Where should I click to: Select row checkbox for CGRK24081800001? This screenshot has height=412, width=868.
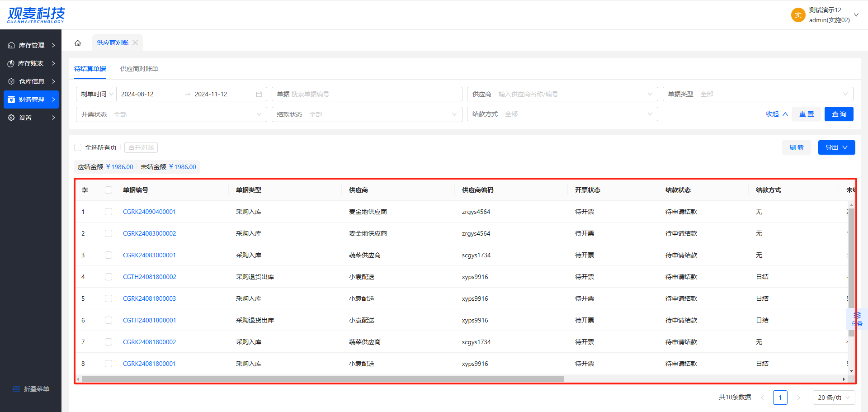click(108, 364)
